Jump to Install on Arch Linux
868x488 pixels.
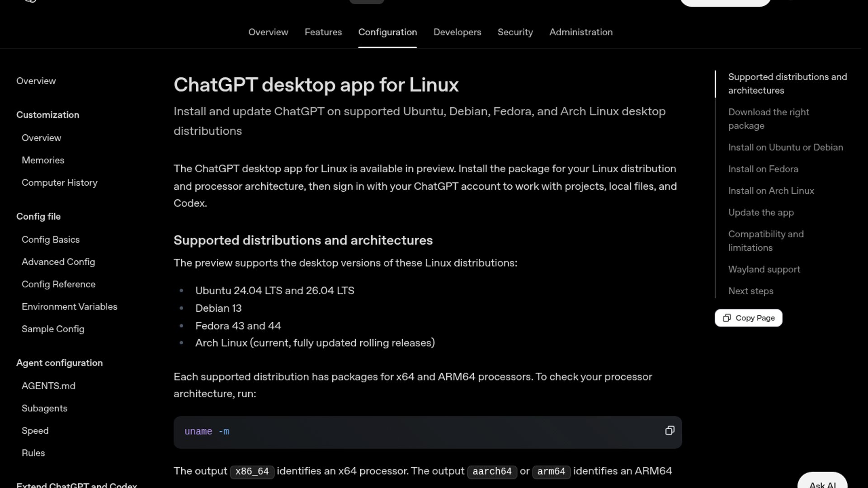[x=771, y=191]
